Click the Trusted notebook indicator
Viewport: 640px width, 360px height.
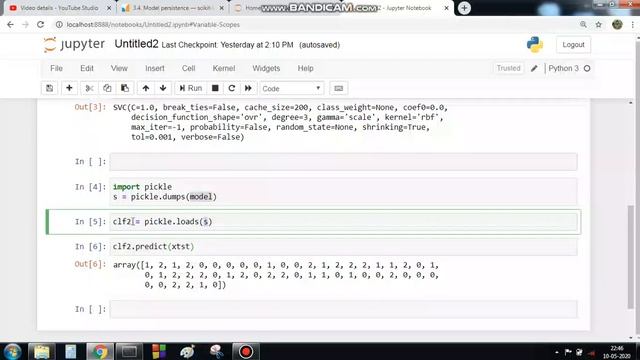(x=508, y=68)
